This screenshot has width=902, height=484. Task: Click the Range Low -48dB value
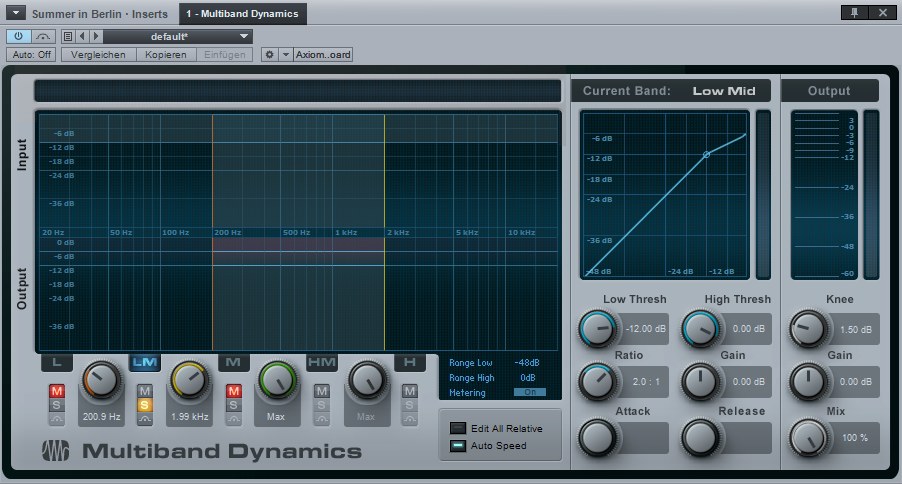point(527,363)
